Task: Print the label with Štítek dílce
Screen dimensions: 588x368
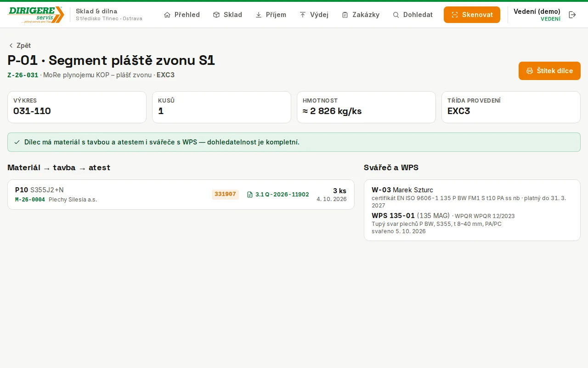Action: tap(549, 71)
